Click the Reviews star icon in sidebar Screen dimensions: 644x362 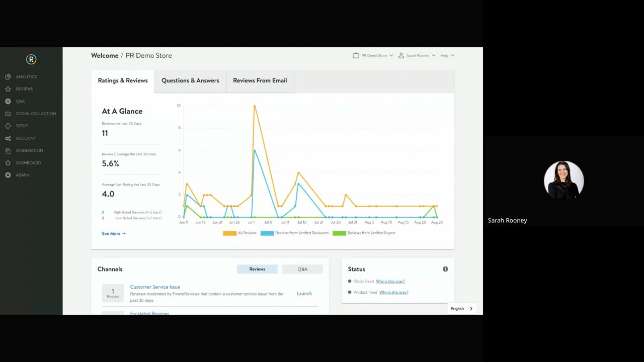[x=8, y=89]
